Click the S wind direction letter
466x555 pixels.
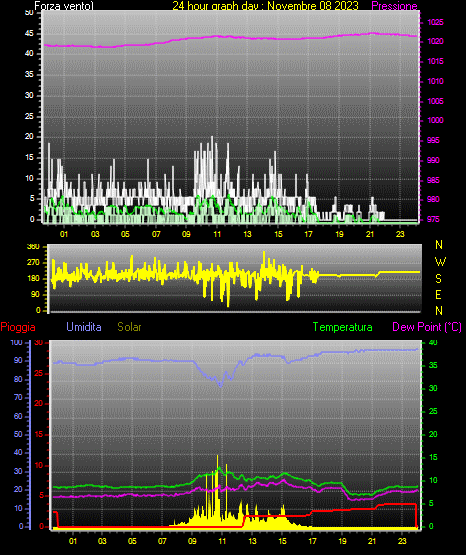pos(438,279)
